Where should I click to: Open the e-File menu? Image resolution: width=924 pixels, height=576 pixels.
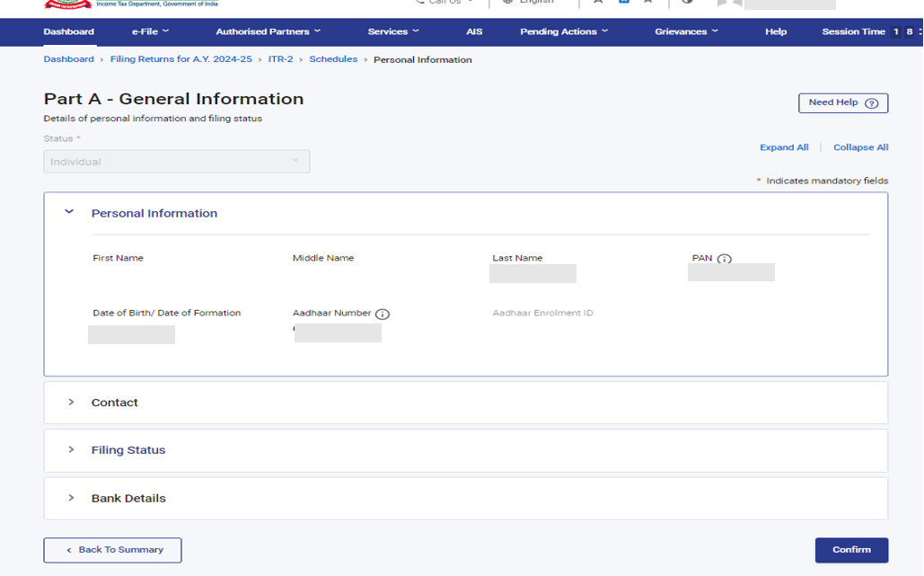[x=150, y=31]
